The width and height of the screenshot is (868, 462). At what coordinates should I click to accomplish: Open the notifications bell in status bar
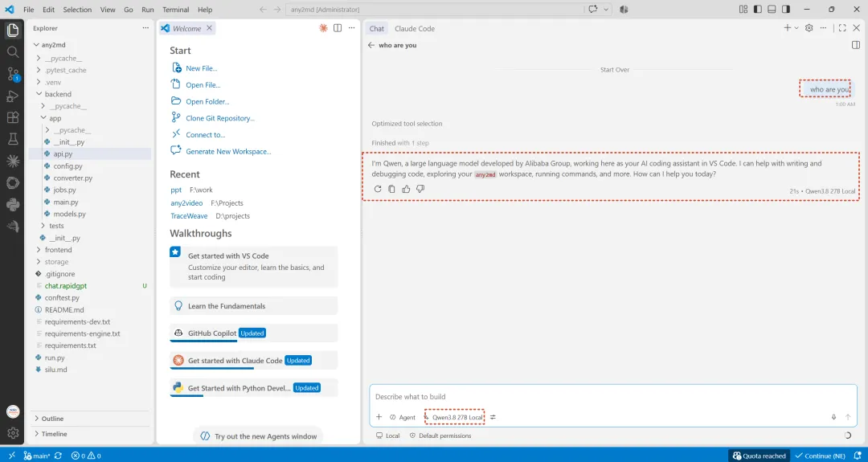point(857,456)
